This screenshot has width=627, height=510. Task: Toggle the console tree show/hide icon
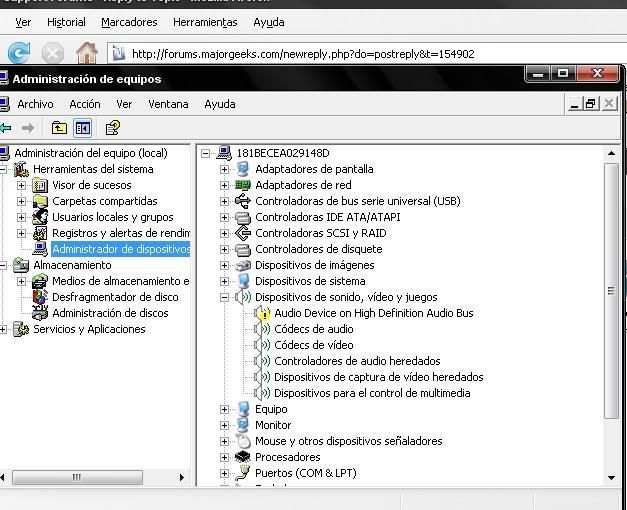(x=83, y=128)
